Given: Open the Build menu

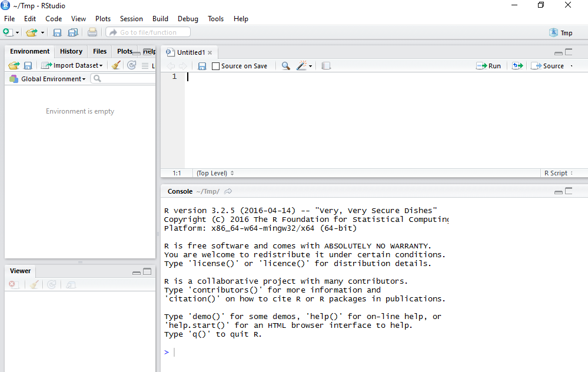Looking at the screenshot, I should (160, 19).
